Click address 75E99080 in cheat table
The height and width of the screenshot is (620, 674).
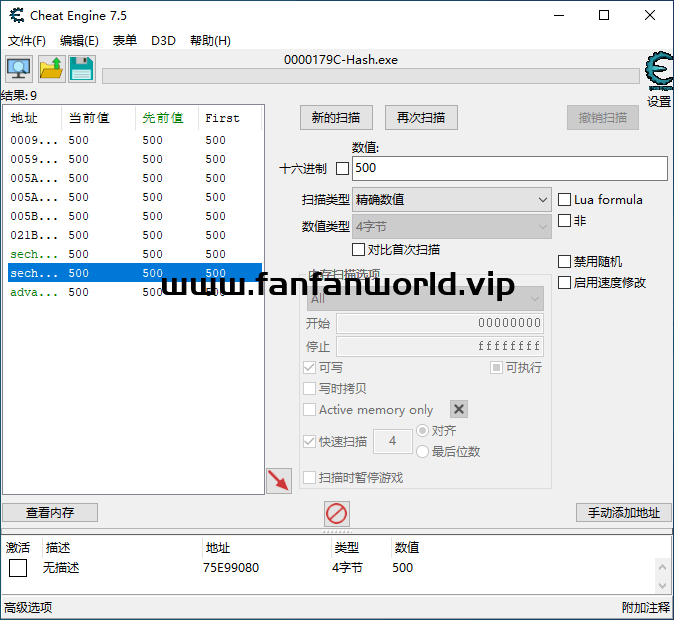click(231, 568)
